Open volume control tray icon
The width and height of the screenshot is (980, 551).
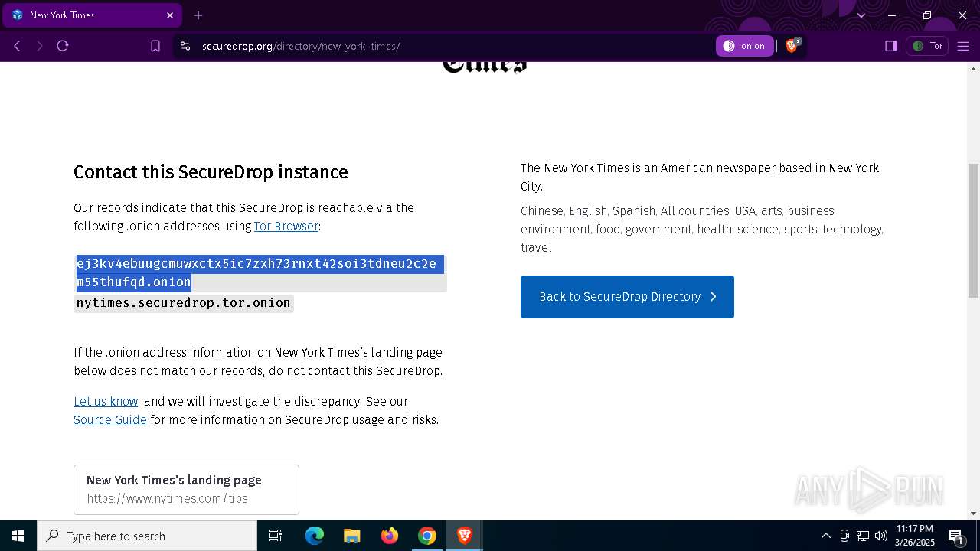click(881, 536)
